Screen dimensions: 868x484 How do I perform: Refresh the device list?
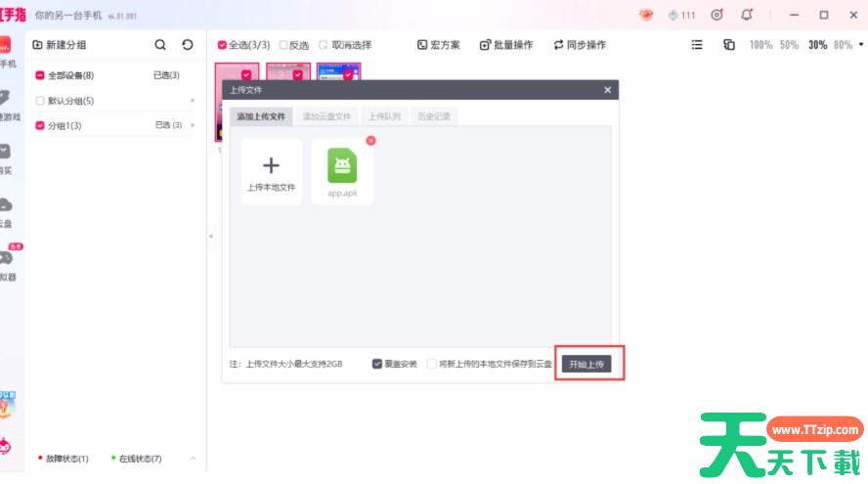[x=188, y=45]
